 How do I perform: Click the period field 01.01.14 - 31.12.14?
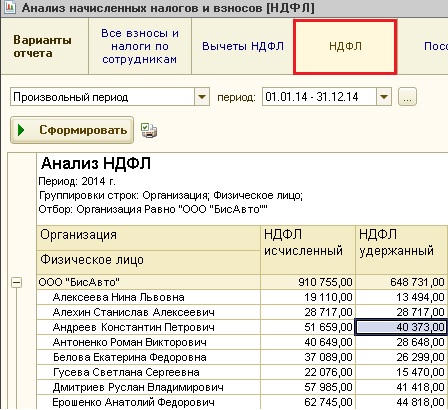point(319,97)
